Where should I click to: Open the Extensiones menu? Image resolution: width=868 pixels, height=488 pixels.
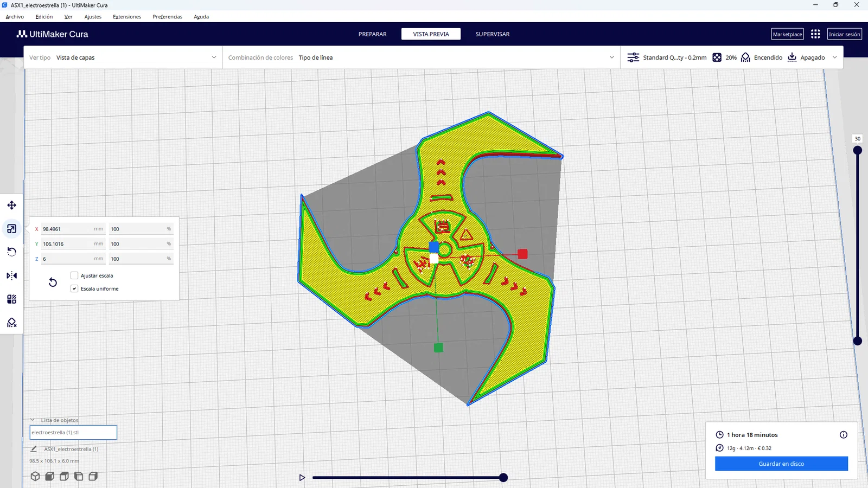pos(127,17)
